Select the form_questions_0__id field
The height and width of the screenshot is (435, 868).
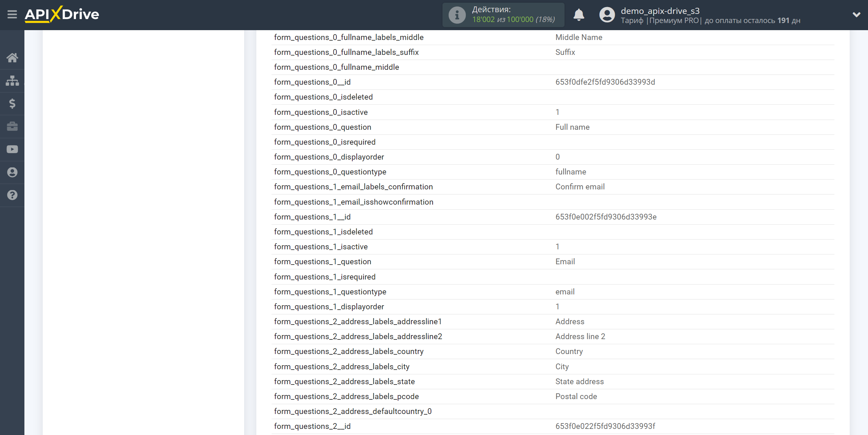point(312,82)
